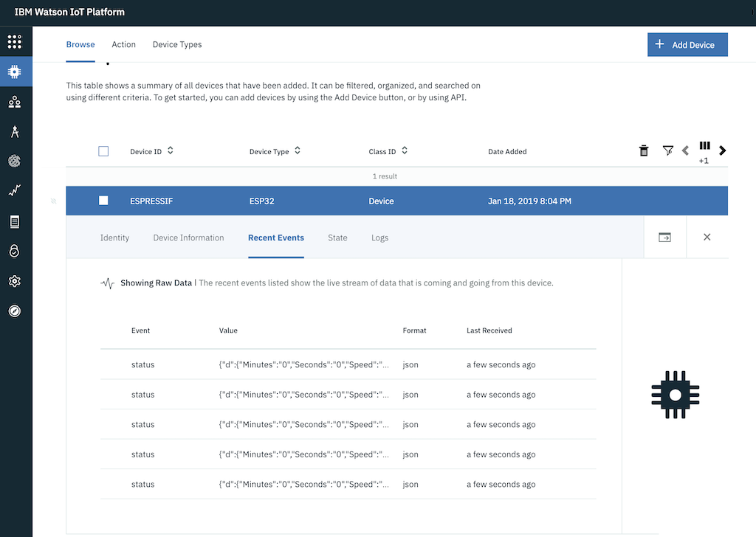
Task: Switch to the Action tab
Action: [x=123, y=44]
